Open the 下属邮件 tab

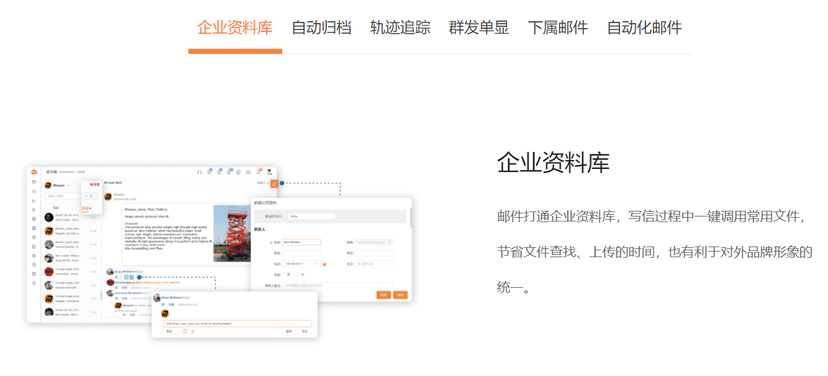pyautogui.click(x=558, y=27)
